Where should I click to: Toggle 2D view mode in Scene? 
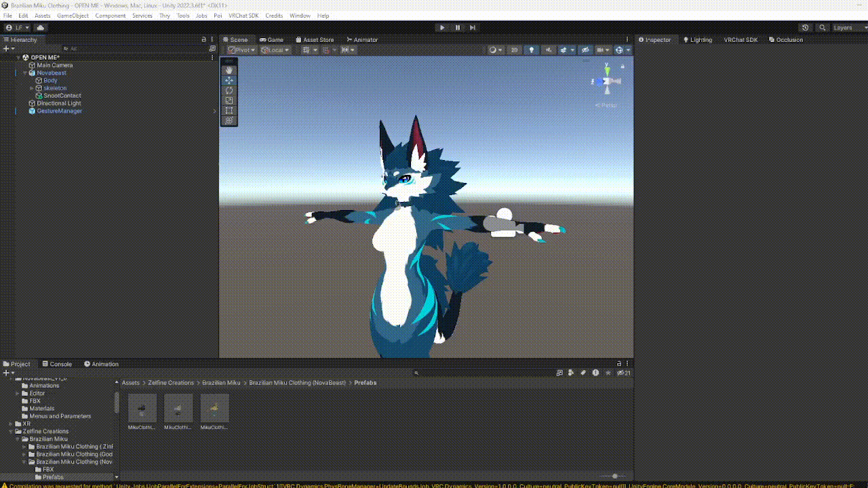[x=515, y=50]
